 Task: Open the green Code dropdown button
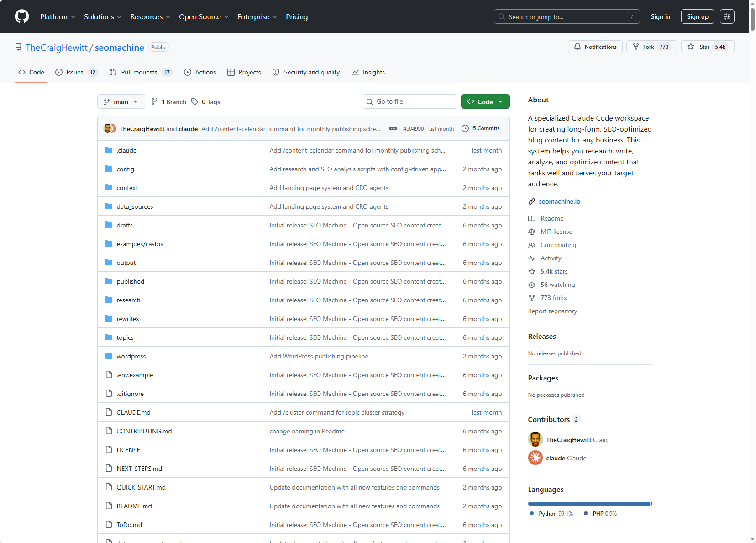(x=485, y=102)
